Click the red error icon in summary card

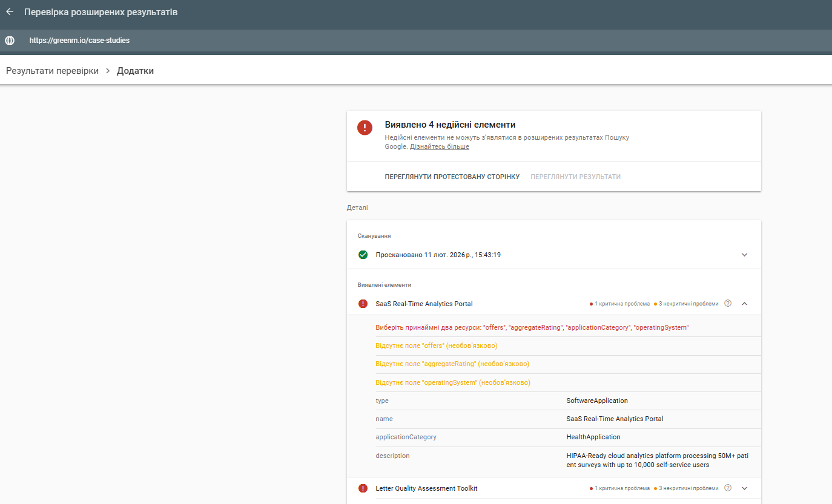pyautogui.click(x=365, y=128)
